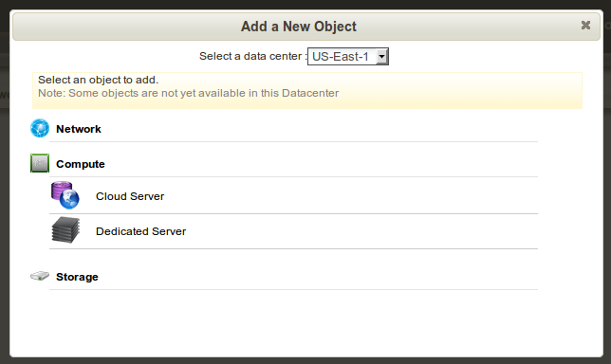Click the empty area below Storage

[306, 323]
